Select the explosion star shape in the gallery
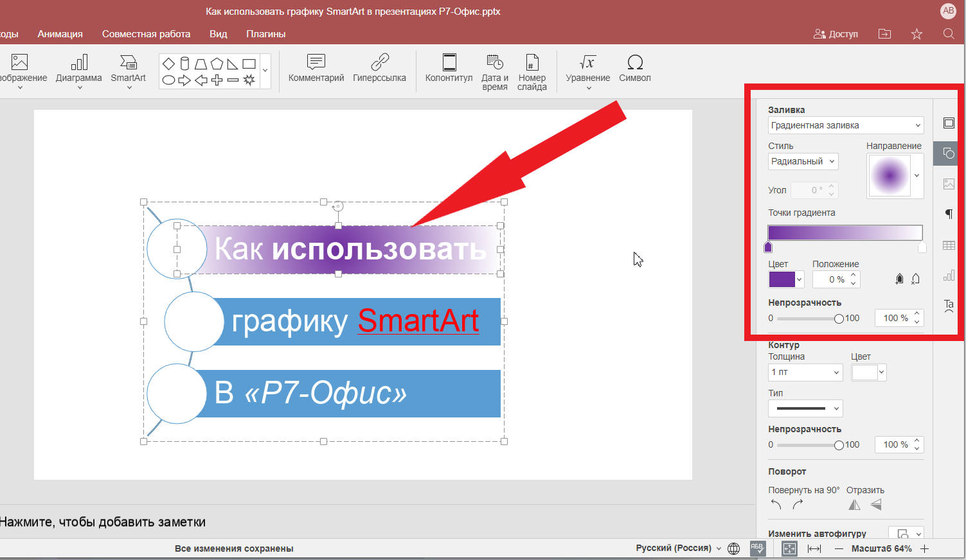The width and height of the screenshot is (966, 560). point(249,80)
